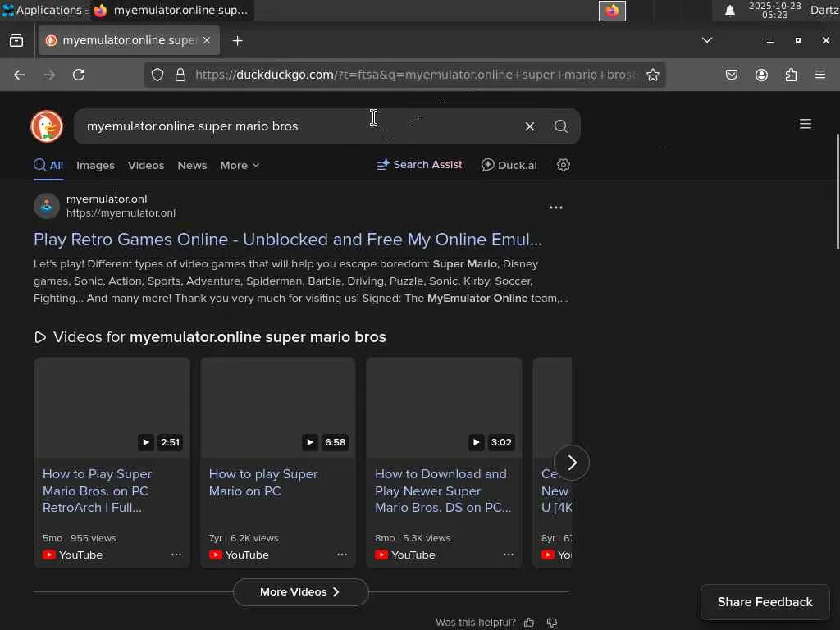Open Search Assist
Viewport: 840px width, 630px height.
tap(419, 165)
